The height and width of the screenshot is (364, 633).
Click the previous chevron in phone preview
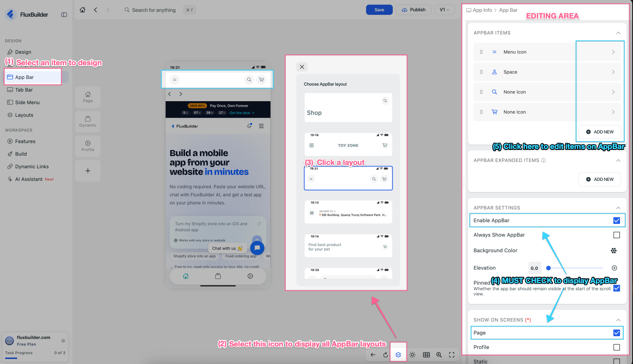(170, 94)
